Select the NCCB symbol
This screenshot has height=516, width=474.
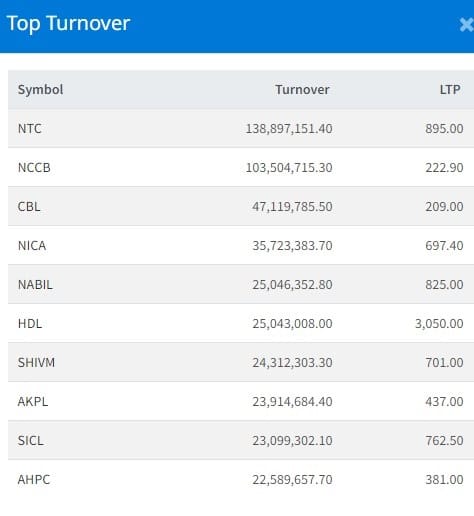coord(34,168)
